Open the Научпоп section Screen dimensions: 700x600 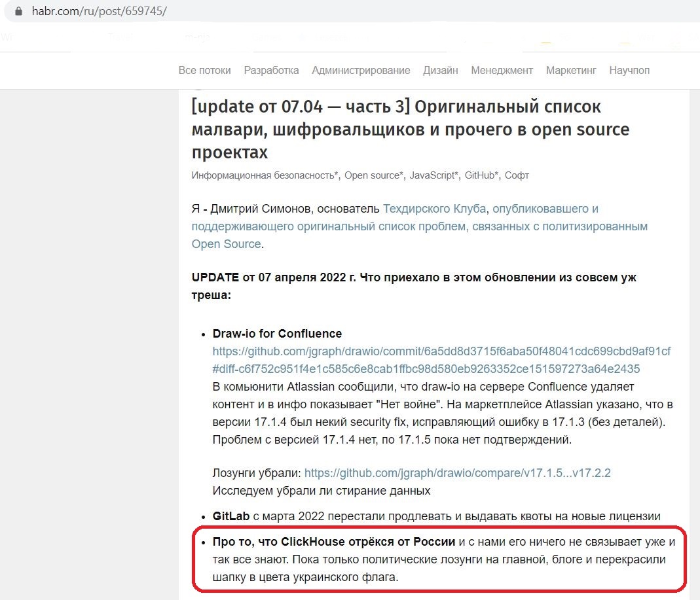[629, 71]
